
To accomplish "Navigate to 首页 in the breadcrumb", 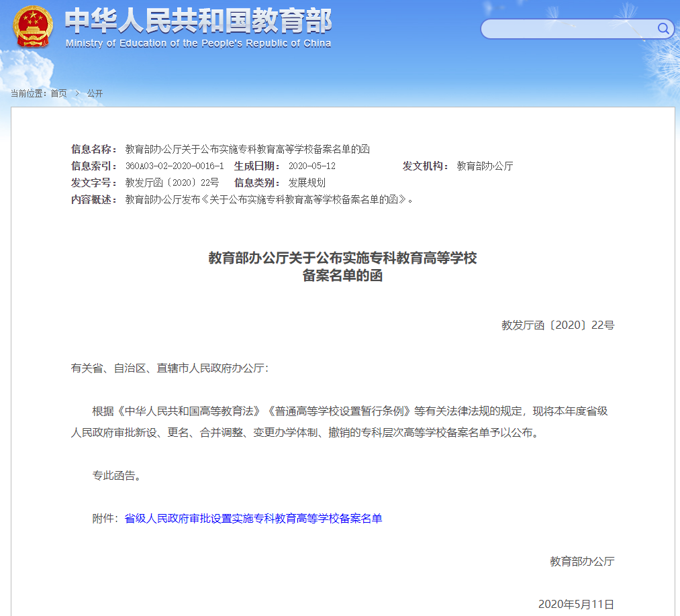I will 58,94.
